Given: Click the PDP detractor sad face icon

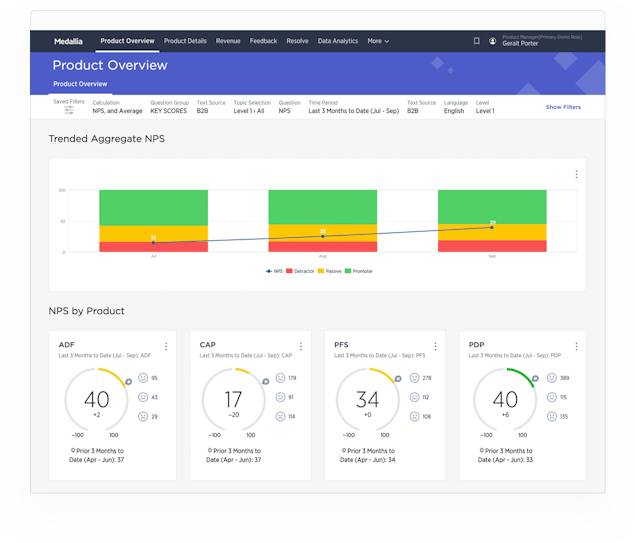Looking at the screenshot, I should tap(552, 416).
